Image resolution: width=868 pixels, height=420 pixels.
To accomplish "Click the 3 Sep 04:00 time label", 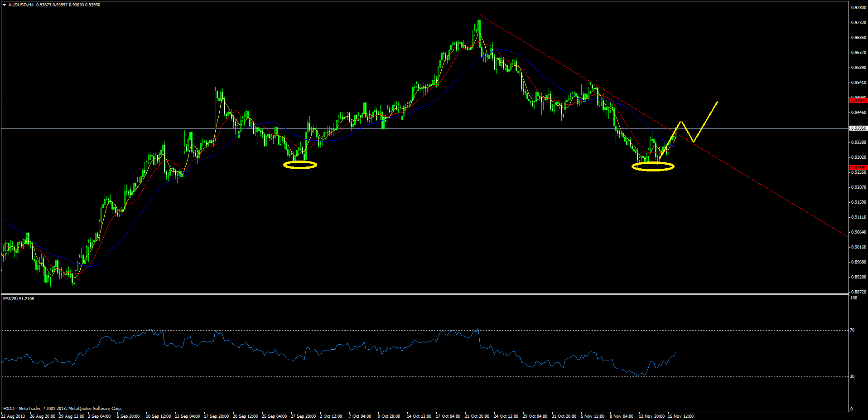I will (99, 416).
